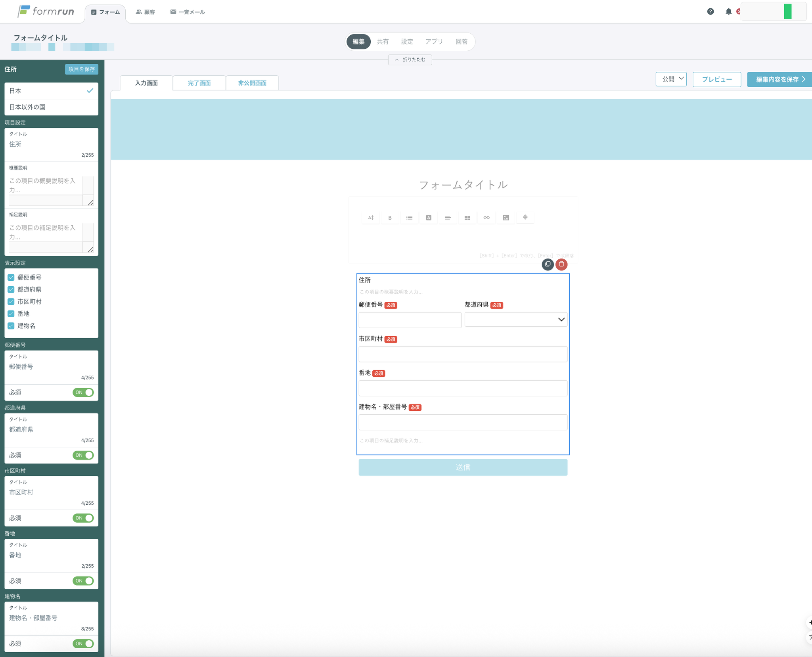Open the 設定 tab in top navigation

[407, 42]
